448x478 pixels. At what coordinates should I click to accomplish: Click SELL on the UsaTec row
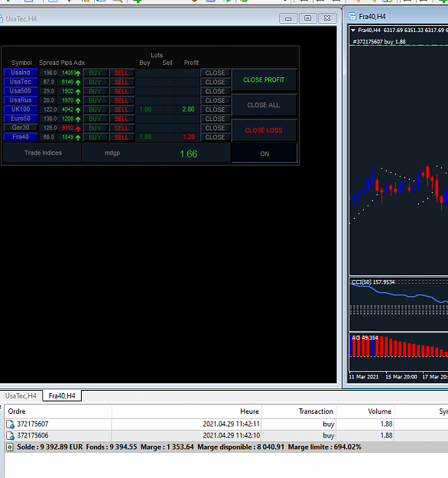point(122,82)
